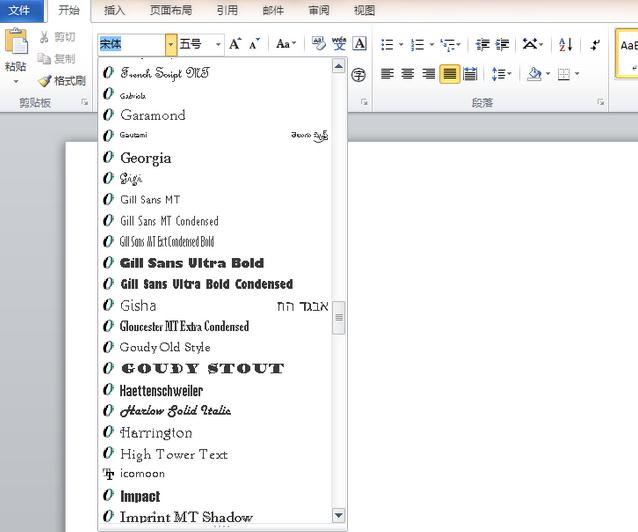The height and width of the screenshot is (532, 638).
Task: Click the Borders icon
Action: (x=564, y=74)
